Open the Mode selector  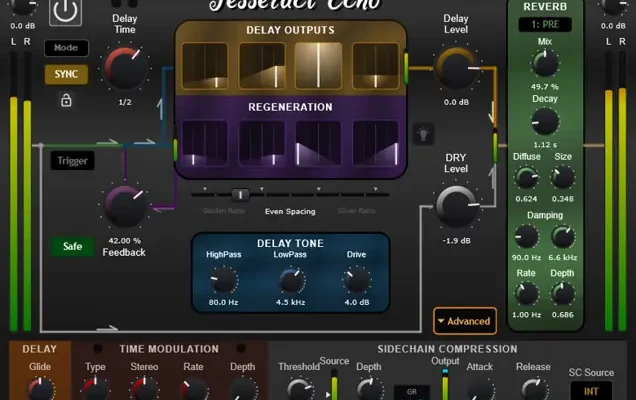tap(66, 48)
